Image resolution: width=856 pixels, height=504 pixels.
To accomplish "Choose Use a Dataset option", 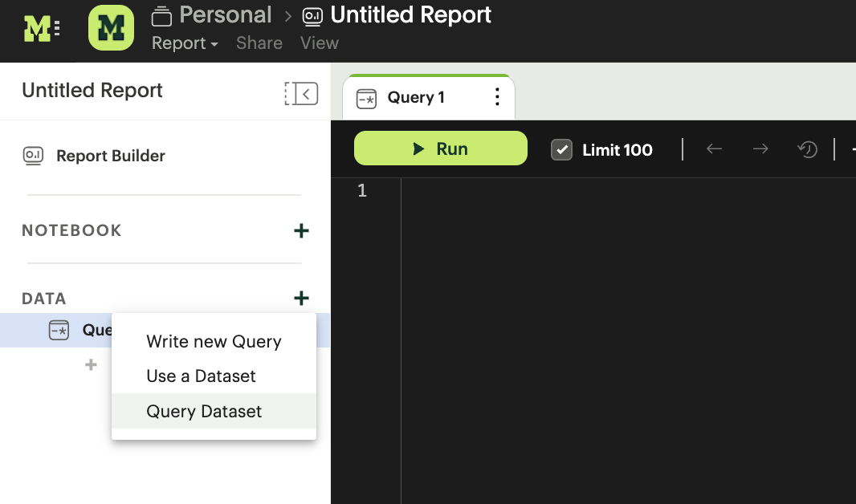I will (201, 376).
